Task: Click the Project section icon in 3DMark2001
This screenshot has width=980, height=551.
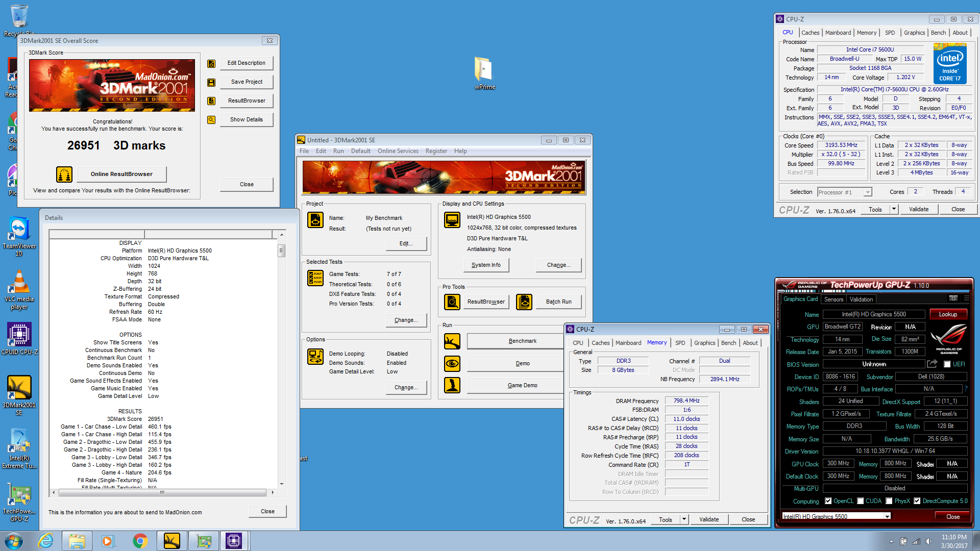Action: (315, 220)
